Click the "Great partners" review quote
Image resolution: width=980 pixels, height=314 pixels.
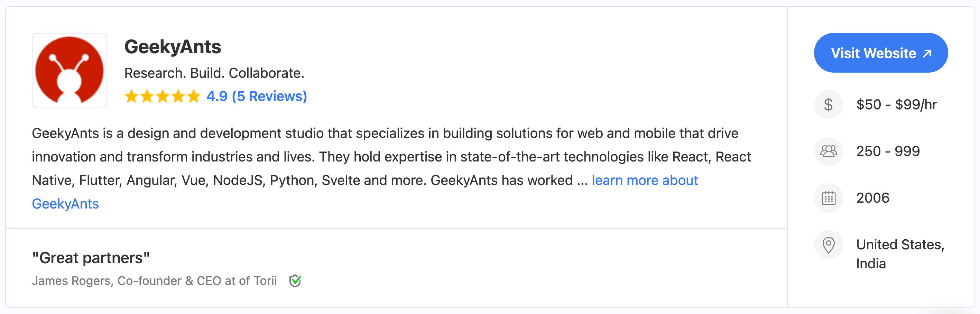point(91,258)
